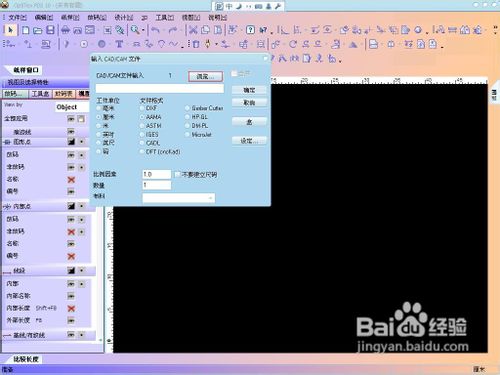Select the arrow pointer tool
The height and width of the screenshot is (375, 500).
point(10,30)
